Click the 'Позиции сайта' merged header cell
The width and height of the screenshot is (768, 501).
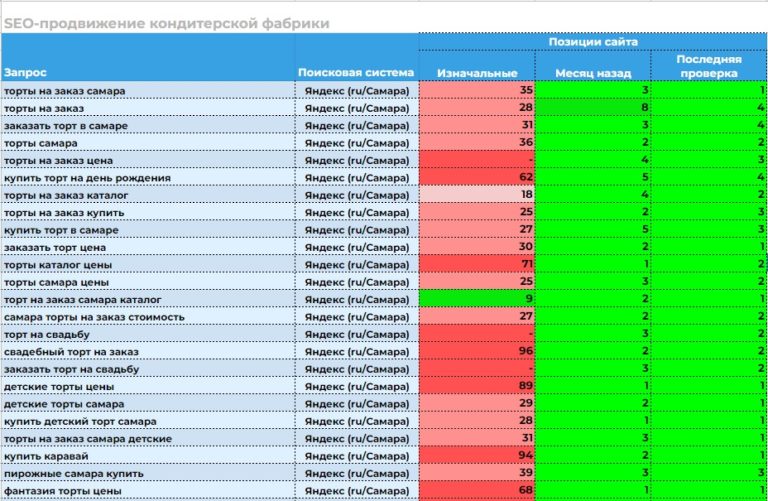pos(593,42)
